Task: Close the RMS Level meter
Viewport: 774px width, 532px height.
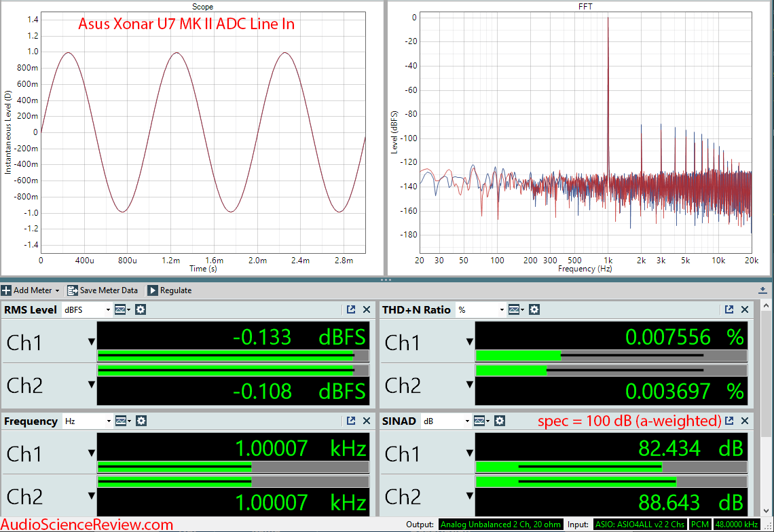Action: [367, 309]
